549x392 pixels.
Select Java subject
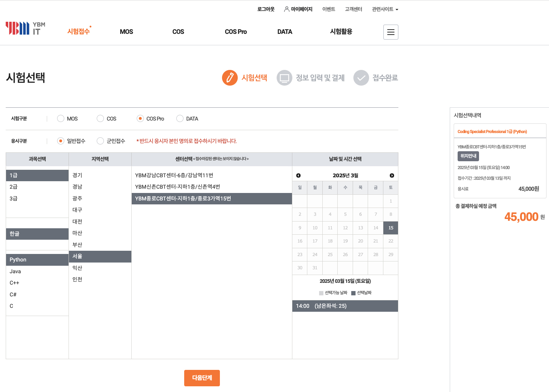[37, 271]
